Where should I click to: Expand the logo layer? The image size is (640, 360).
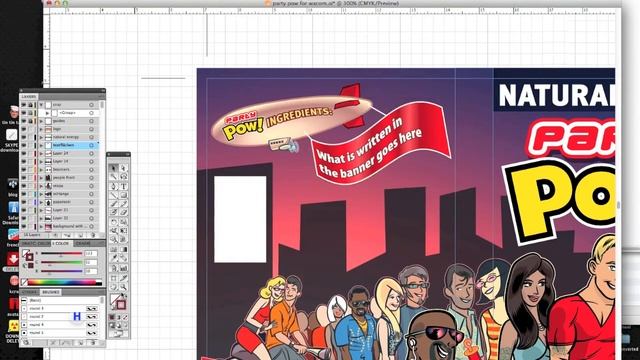[x=41, y=129]
